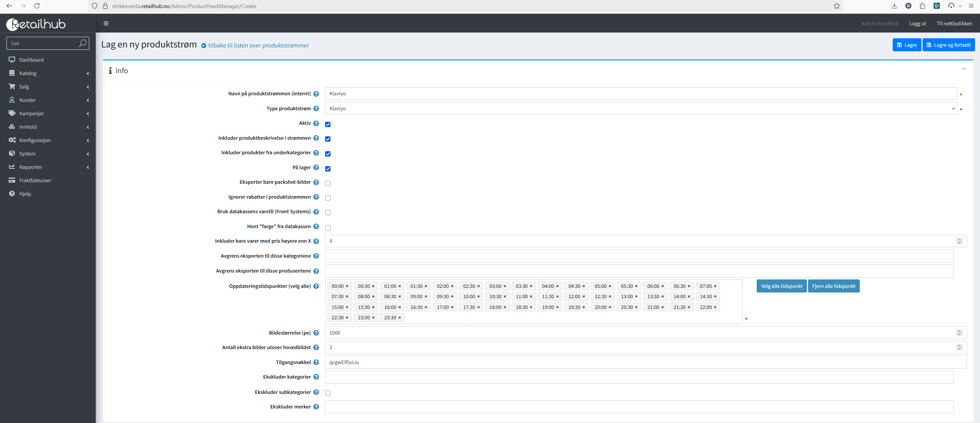Click help icon beside På lager
980x423 pixels.
coord(316,168)
